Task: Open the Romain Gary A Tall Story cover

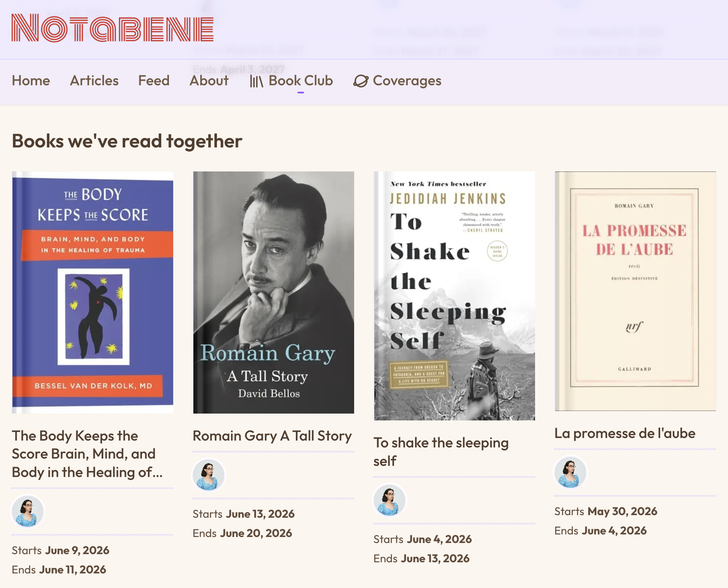Action: tap(274, 292)
